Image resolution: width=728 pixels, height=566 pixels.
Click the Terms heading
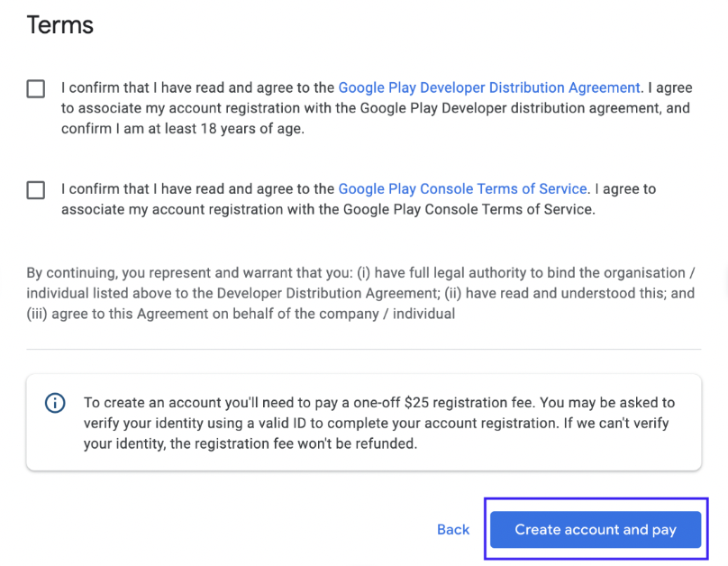[59, 24]
